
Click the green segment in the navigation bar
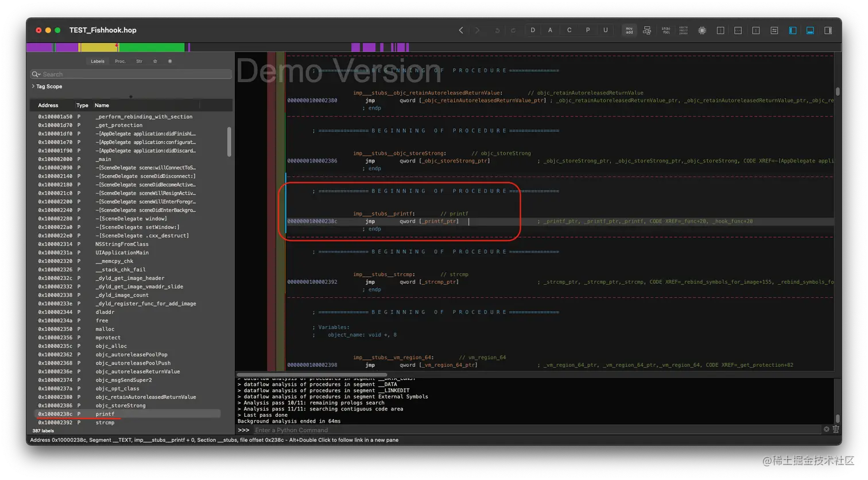click(152, 48)
